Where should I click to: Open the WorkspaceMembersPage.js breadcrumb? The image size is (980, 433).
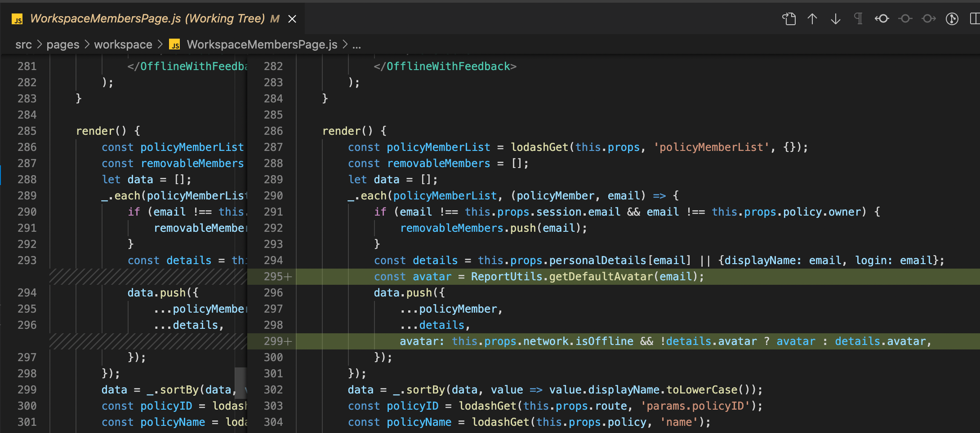pyautogui.click(x=262, y=44)
